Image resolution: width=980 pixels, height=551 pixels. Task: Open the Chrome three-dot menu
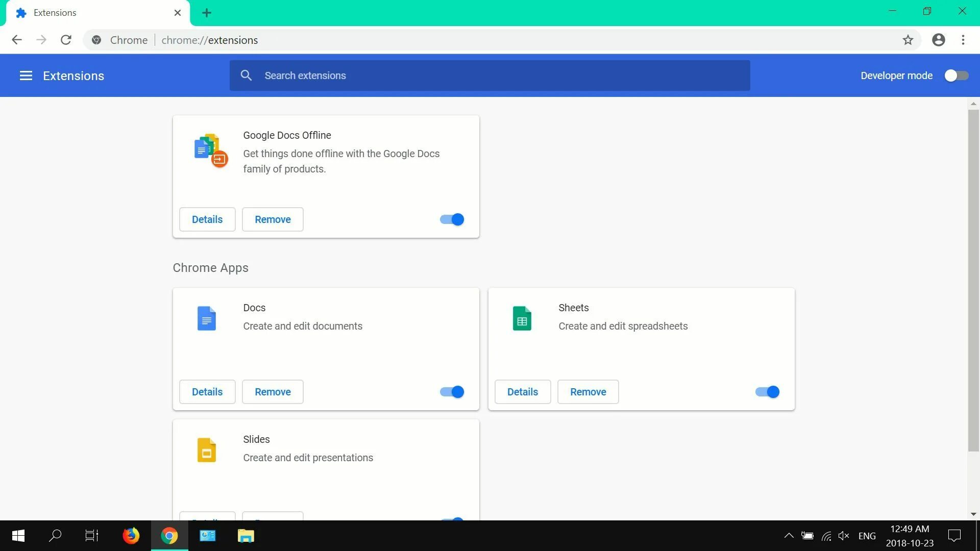coord(963,40)
